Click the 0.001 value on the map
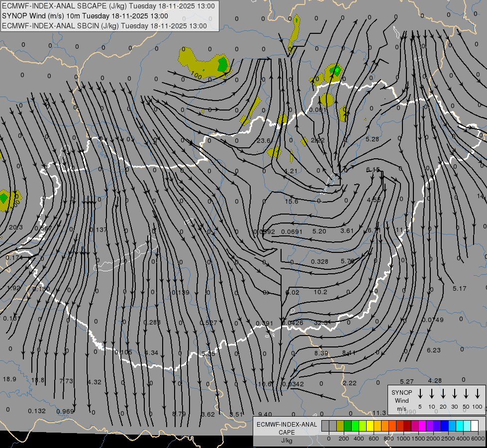 (318, 110)
